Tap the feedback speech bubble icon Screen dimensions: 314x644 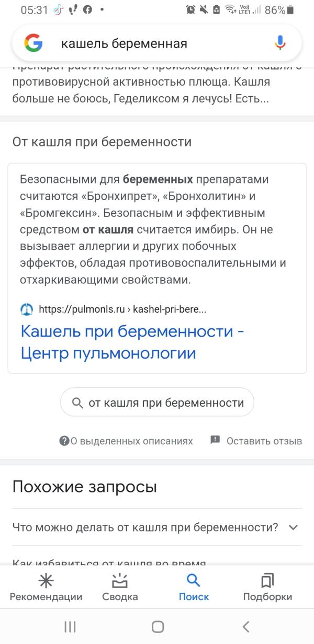(x=215, y=440)
